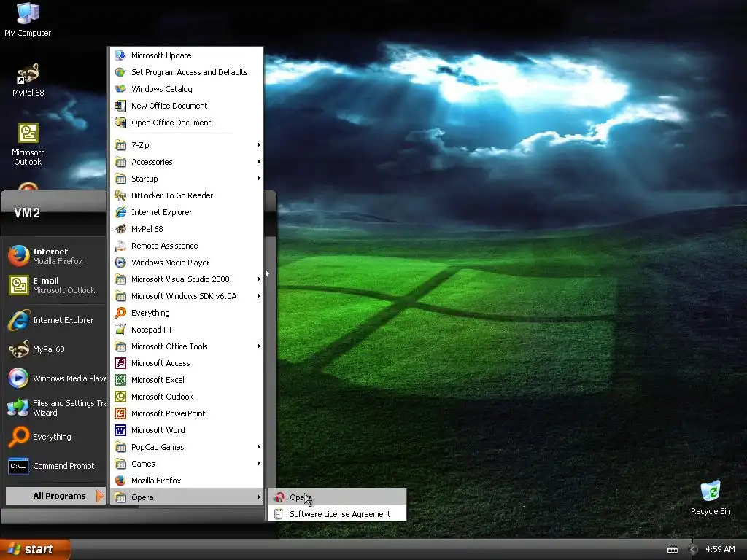Launch Internet Explorer from programs list
The height and width of the screenshot is (560, 747).
pyautogui.click(x=187, y=212)
